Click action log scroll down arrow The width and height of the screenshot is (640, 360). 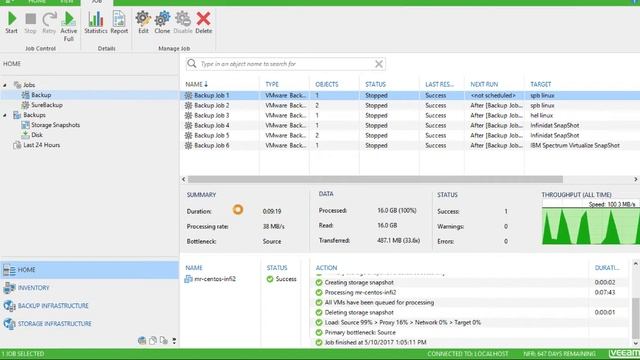[x=636, y=343]
